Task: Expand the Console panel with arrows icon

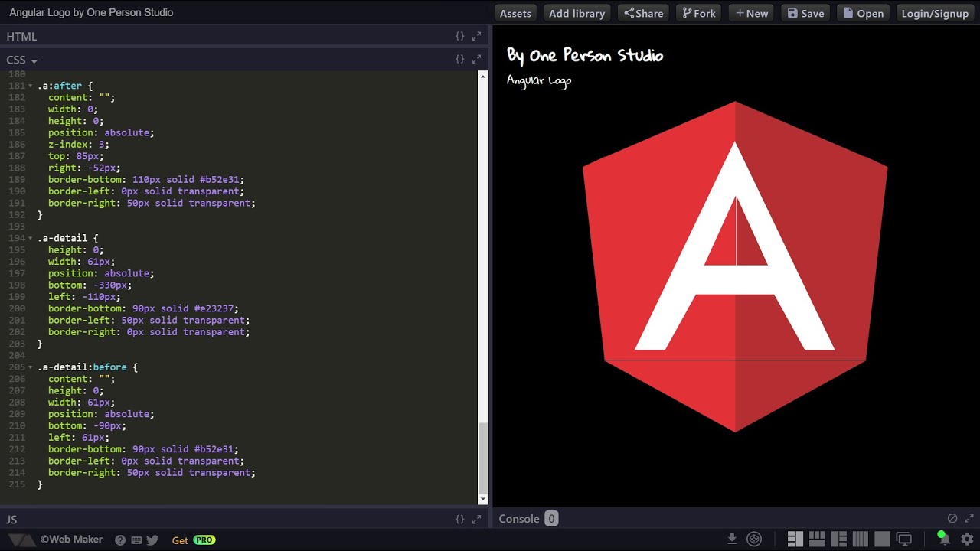Action: click(969, 518)
